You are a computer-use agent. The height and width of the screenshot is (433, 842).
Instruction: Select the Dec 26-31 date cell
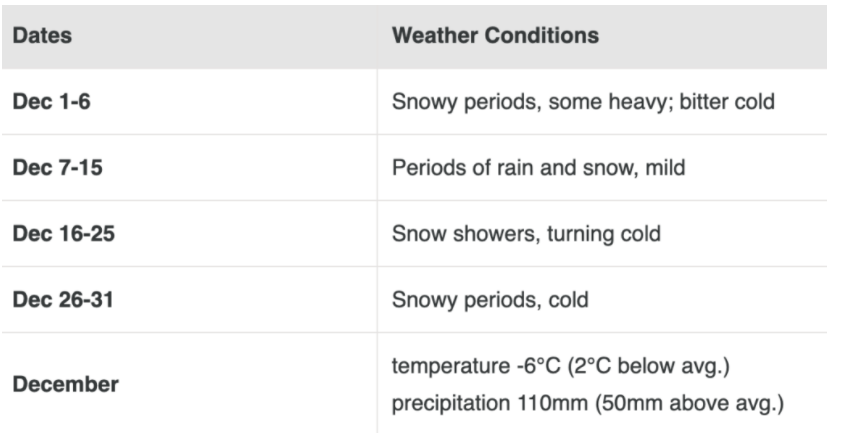tap(189, 299)
